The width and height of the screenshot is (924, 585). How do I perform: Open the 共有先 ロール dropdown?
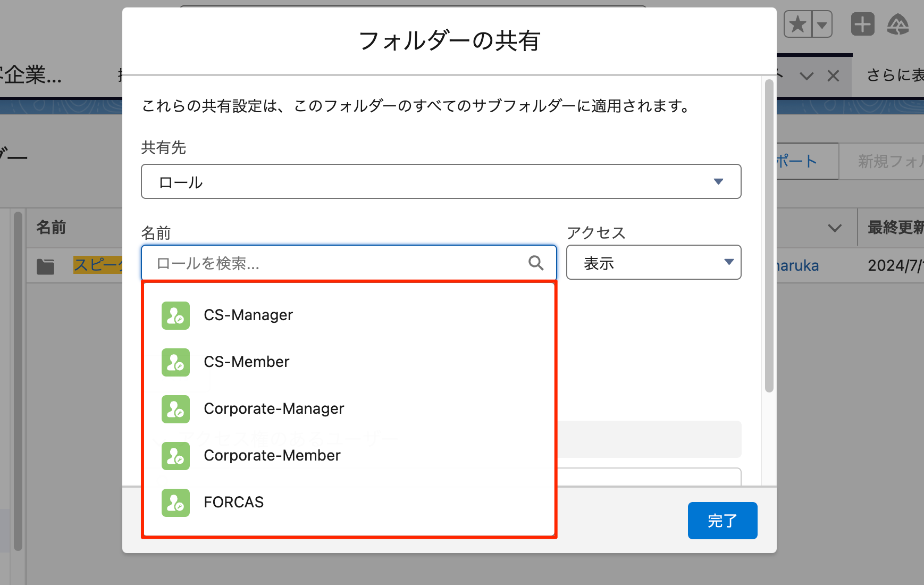click(x=441, y=182)
